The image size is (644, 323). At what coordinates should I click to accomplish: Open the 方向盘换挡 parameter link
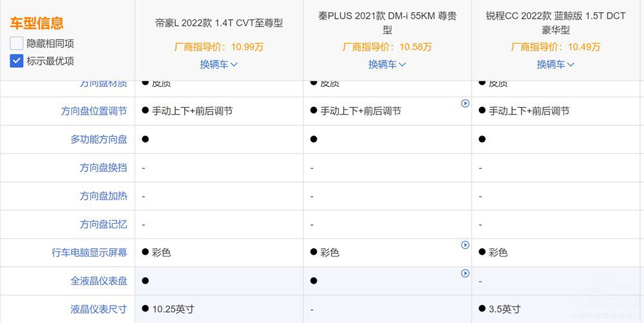103,168
